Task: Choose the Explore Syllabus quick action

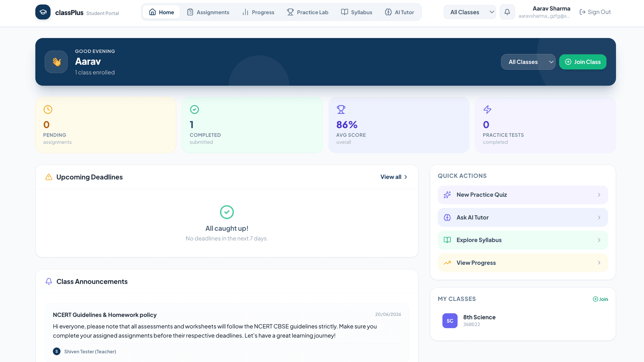Action: click(523, 240)
